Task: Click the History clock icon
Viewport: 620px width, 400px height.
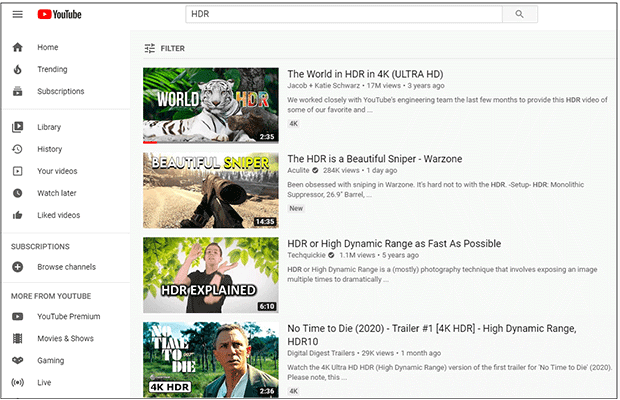Action: pyautogui.click(x=17, y=149)
